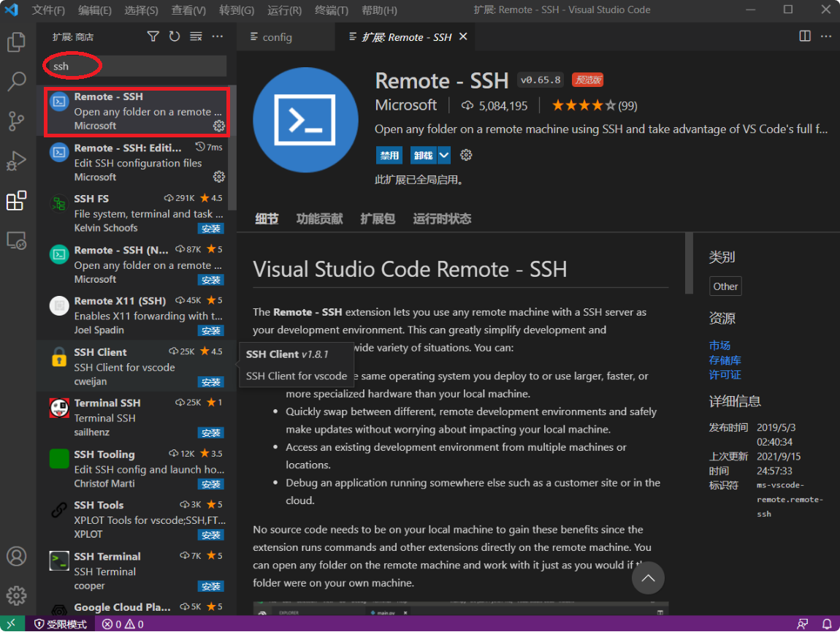Install the Terminal SSH extension

click(x=211, y=433)
